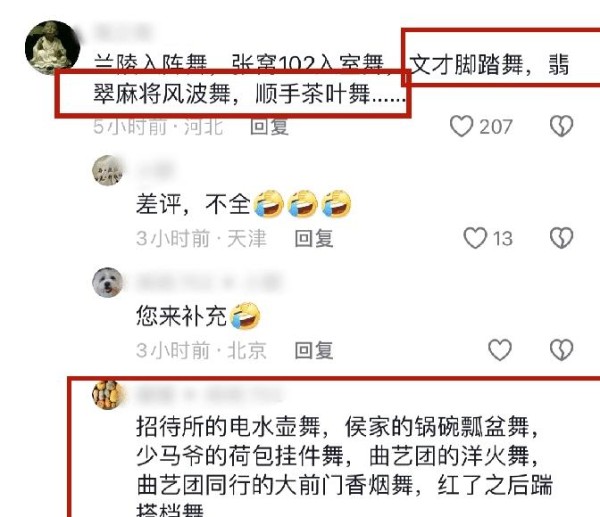Open the Buddha statue avatar profile
The image size is (600, 517).
click(x=52, y=47)
